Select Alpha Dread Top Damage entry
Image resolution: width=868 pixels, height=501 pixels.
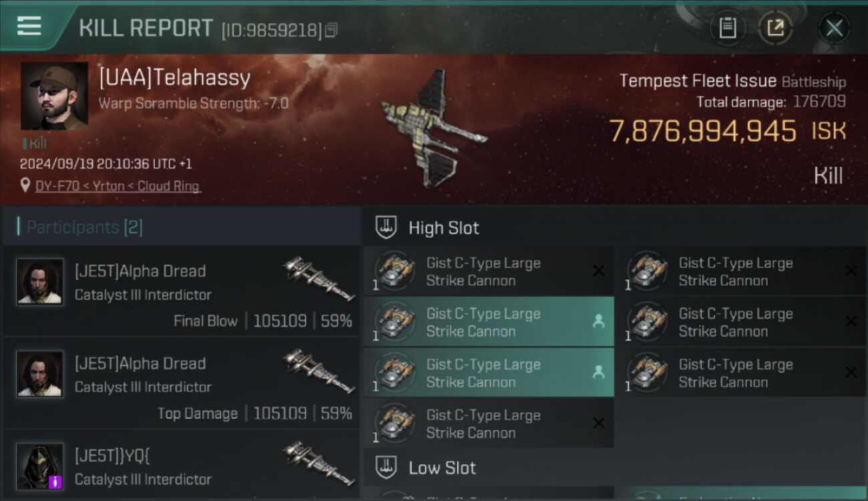pyautogui.click(x=181, y=383)
